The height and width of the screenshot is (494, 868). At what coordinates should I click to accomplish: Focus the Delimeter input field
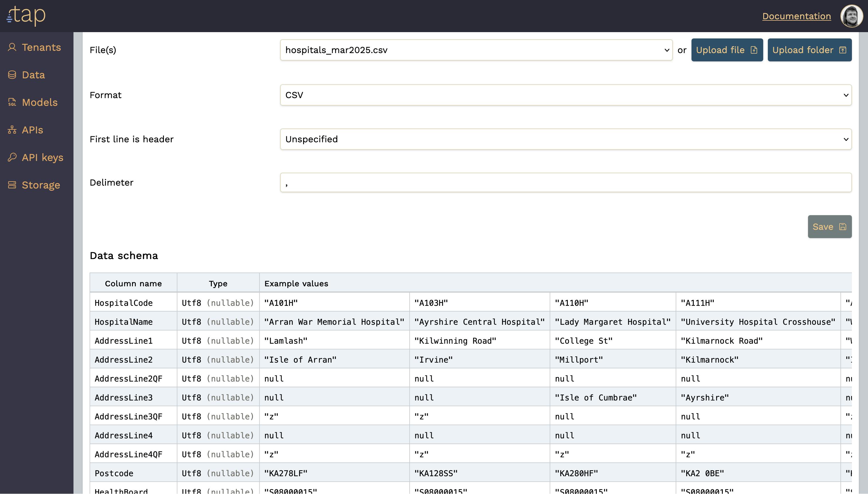coord(565,182)
